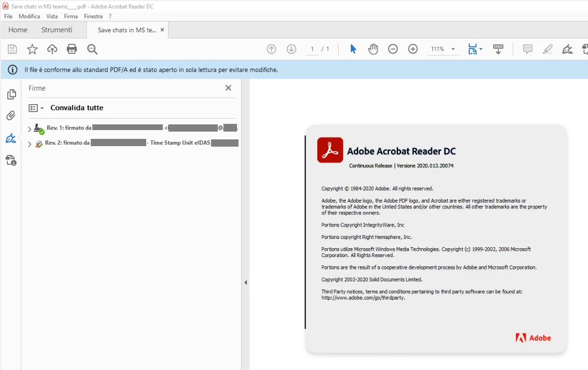Click the Firme panel title
The width and height of the screenshot is (588, 370).
pyautogui.click(x=37, y=88)
